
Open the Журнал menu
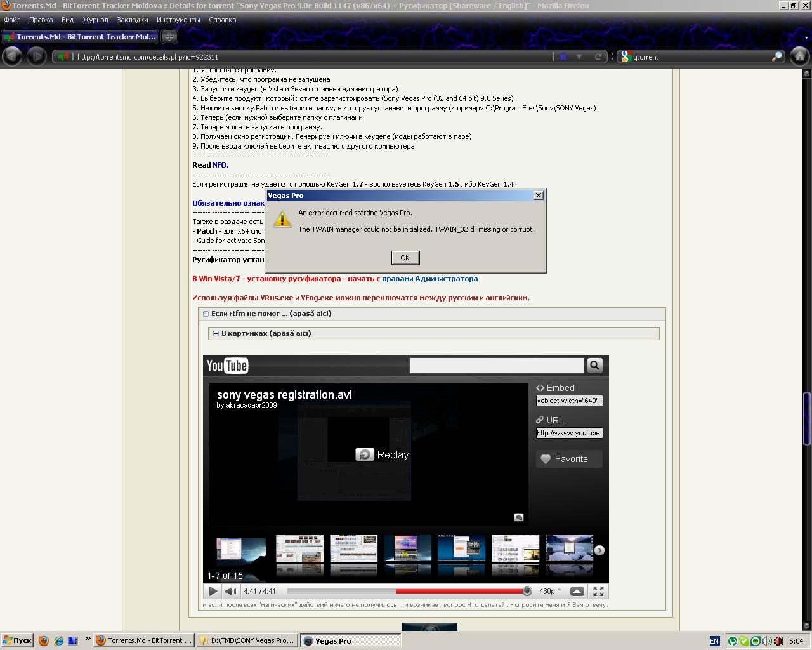coord(95,20)
